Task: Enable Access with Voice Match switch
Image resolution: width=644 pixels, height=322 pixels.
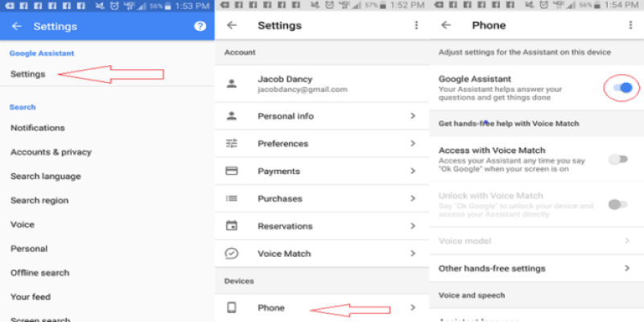Action: tap(618, 159)
